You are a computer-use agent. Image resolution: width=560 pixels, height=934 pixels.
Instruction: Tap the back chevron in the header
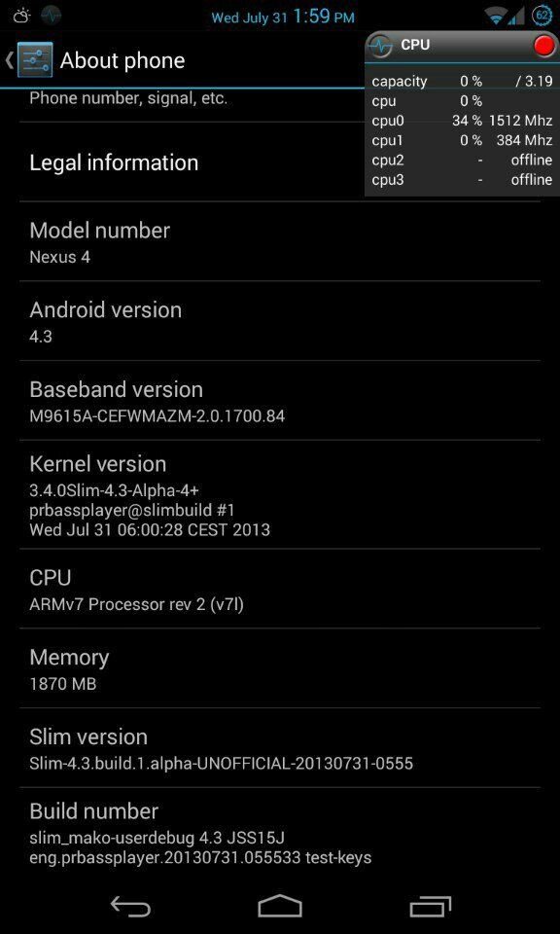(9, 60)
